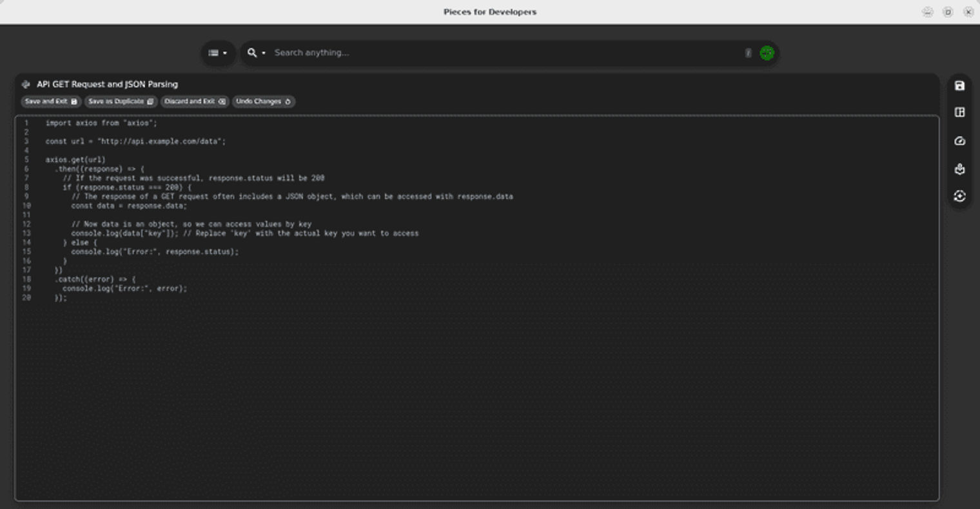
Task: Click the } else { line
Action: 80,243
